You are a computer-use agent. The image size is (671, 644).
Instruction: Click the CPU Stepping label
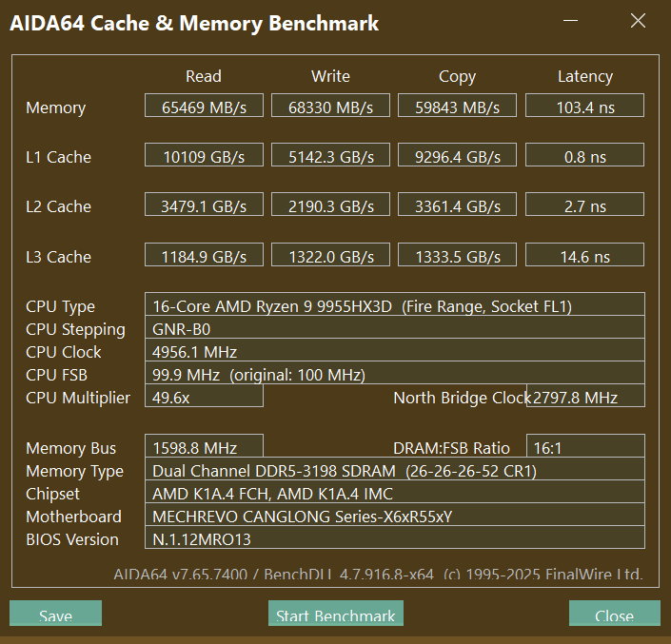click(x=75, y=330)
